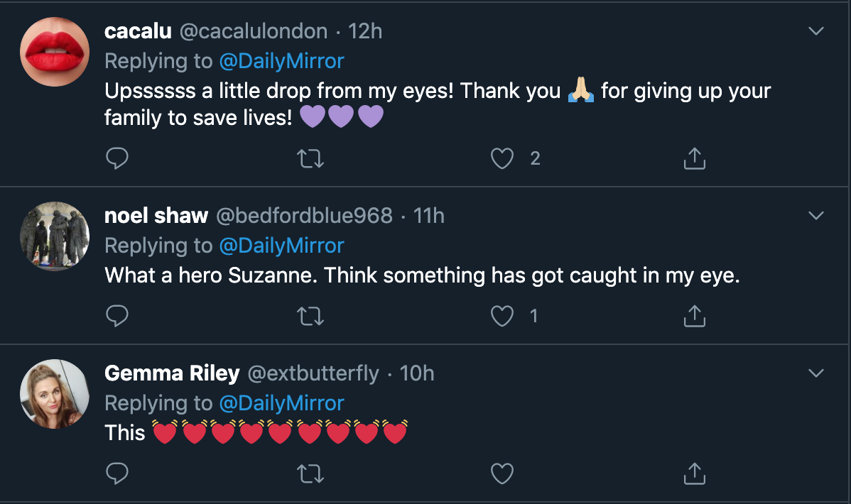The width and height of the screenshot is (851, 504).
Task: Retweet noel shaw's tweet
Action: click(x=309, y=317)
